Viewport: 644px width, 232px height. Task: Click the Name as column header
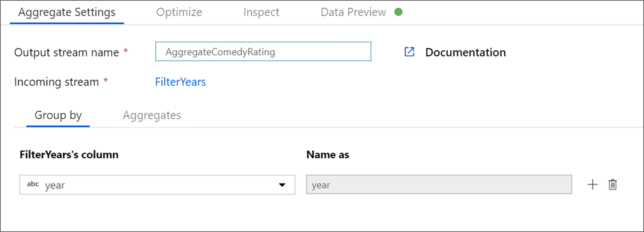[328, 155]
